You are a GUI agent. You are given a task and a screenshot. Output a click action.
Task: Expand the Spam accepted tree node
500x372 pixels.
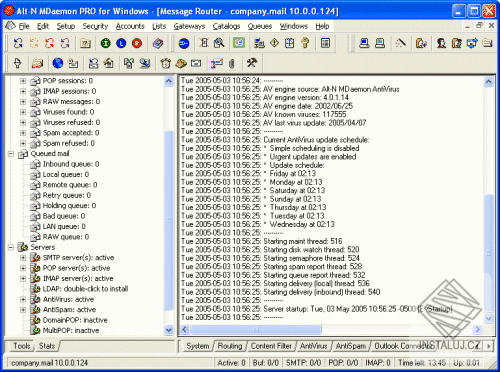tap(23, 133)
